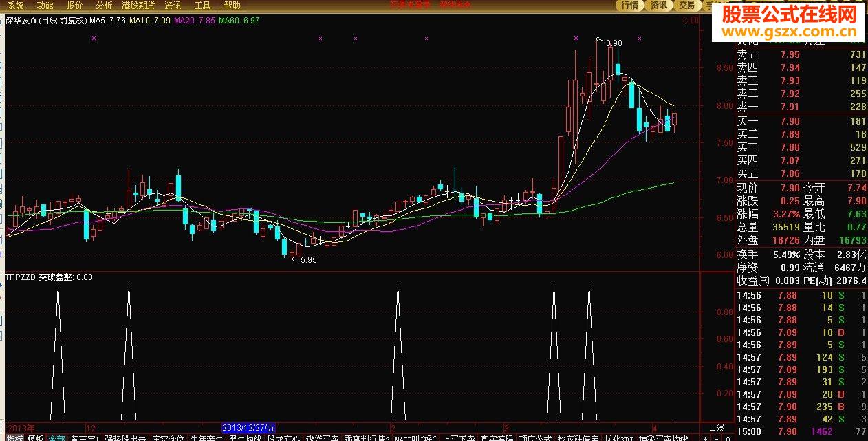
Task: Select the 上买下卖 indicator tab
Action: tap(460, 438)
